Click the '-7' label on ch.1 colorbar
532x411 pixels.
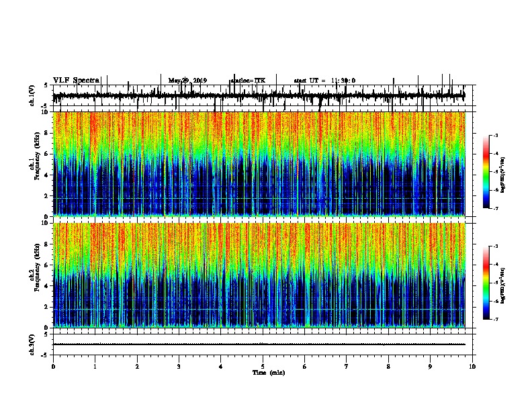496,208
